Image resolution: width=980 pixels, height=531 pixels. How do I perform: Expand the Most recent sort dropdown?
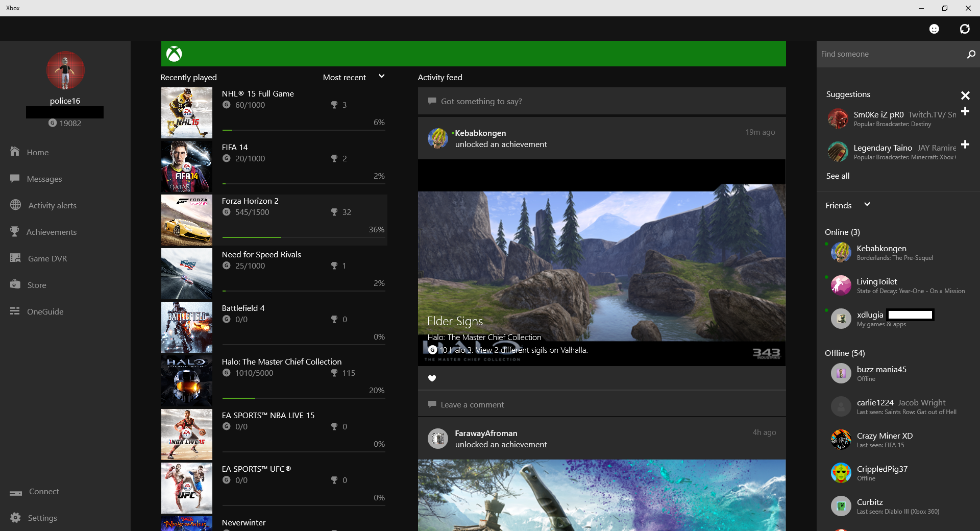click(354, 77)
